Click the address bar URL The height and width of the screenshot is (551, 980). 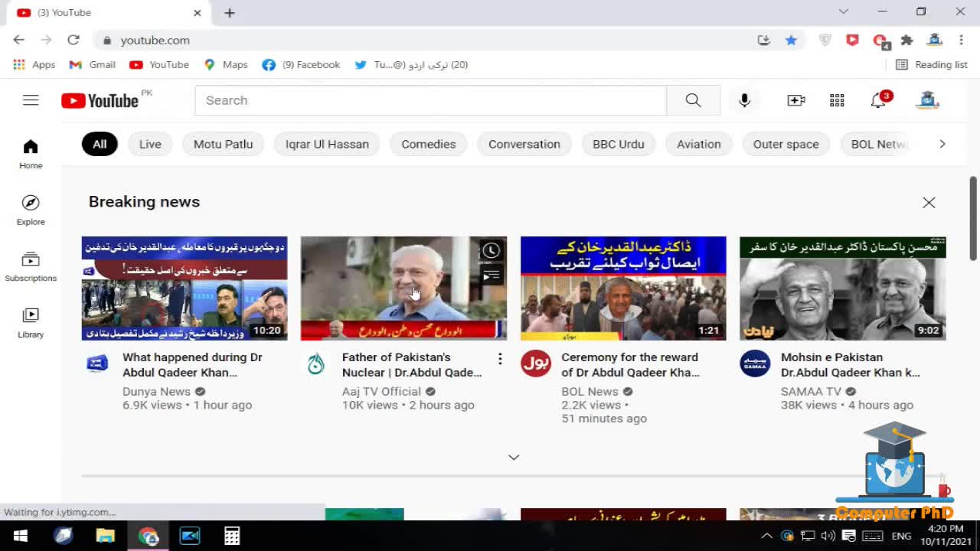coord(155,40)
